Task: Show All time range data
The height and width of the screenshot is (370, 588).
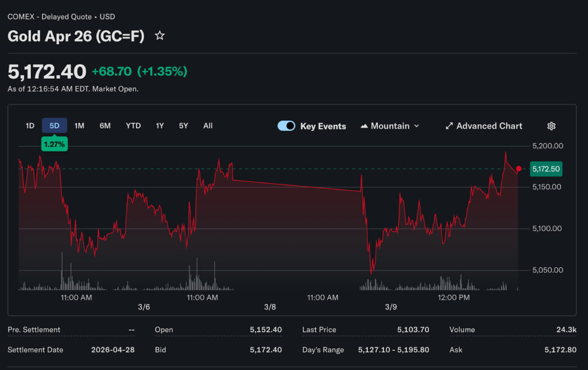Action: pos(208,126)
